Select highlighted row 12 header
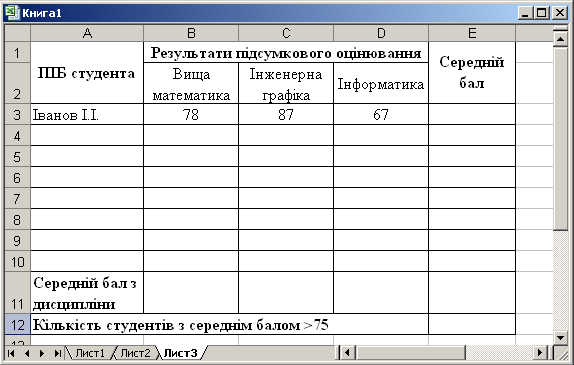574x365 pixels. coord(17,325)
